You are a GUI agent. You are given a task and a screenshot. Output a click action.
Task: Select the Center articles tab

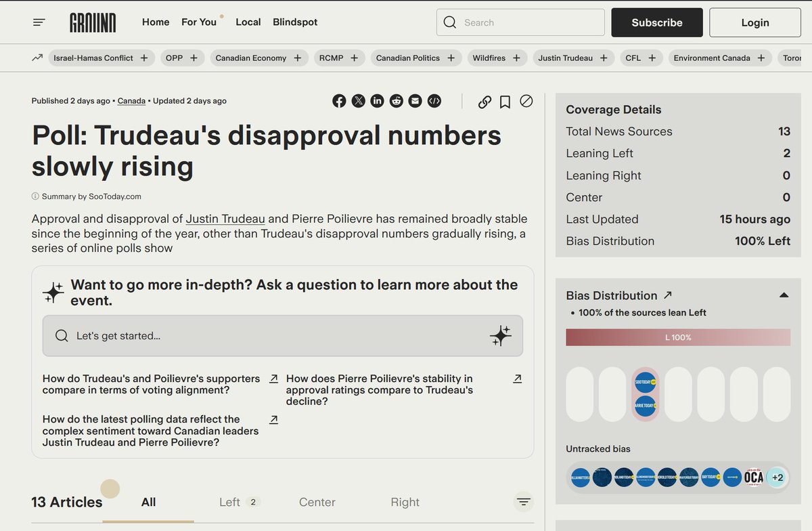click(317, 502)
